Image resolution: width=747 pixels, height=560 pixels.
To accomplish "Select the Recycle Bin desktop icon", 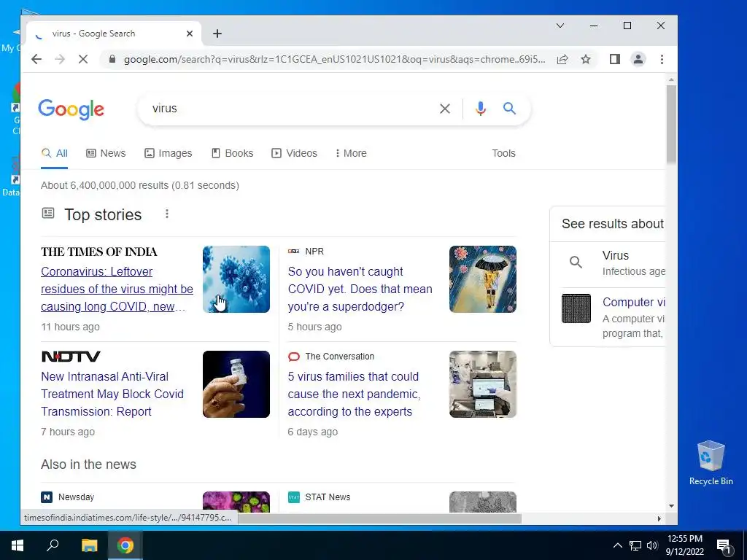I will tap(711, 463).
